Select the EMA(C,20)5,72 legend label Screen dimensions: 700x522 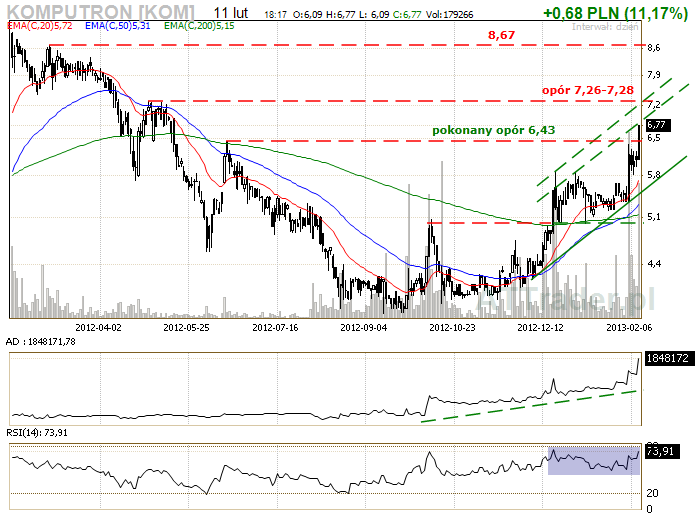pos(40,26)
